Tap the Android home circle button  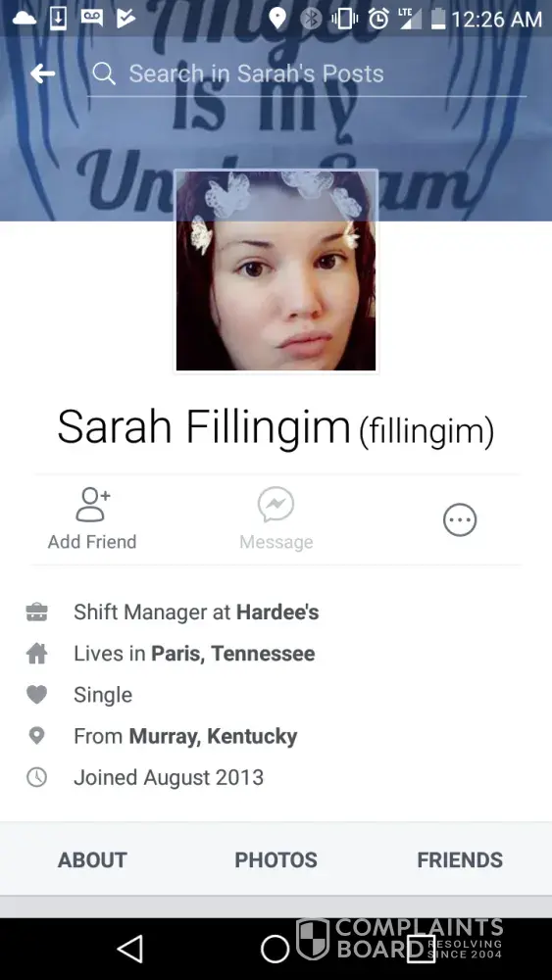point(276,949)
